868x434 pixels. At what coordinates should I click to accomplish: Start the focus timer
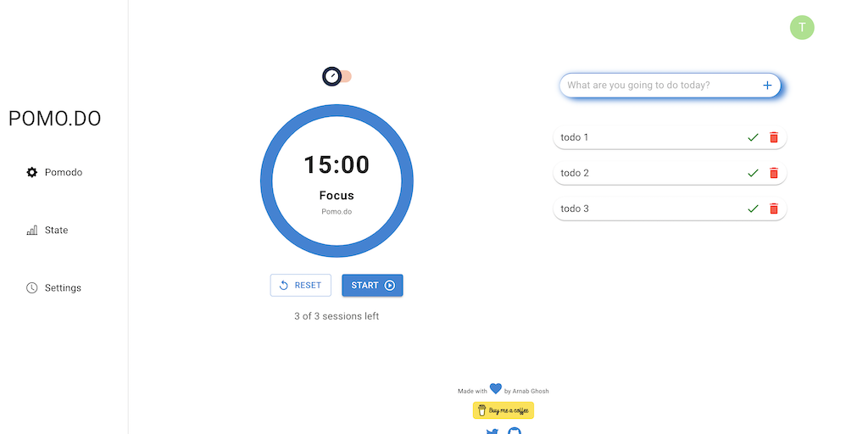click(x=372, y=286)
